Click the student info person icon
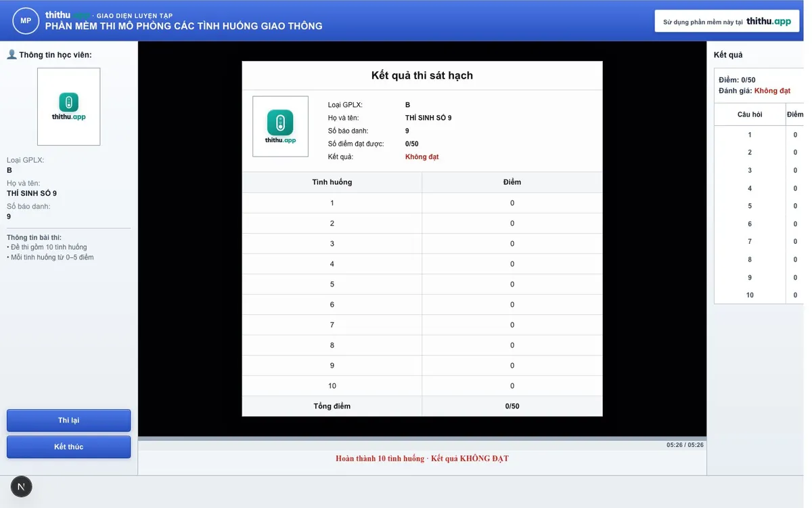812x508 pixels. (12, 55)
